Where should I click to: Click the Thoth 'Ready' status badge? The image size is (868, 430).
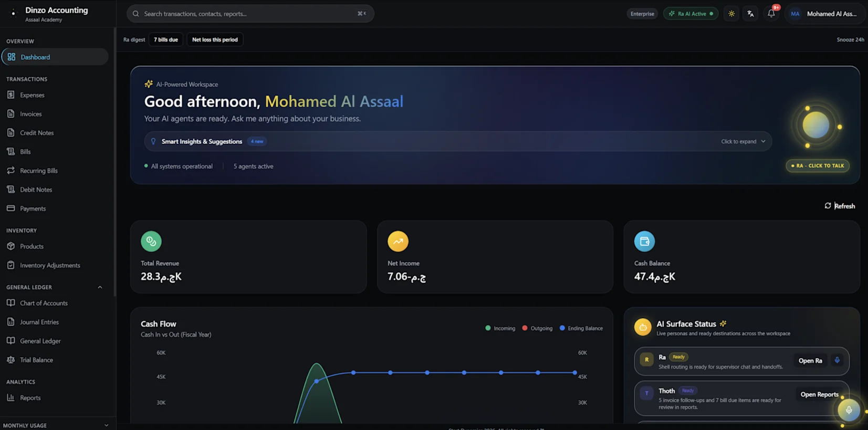[x=688, y=391]
